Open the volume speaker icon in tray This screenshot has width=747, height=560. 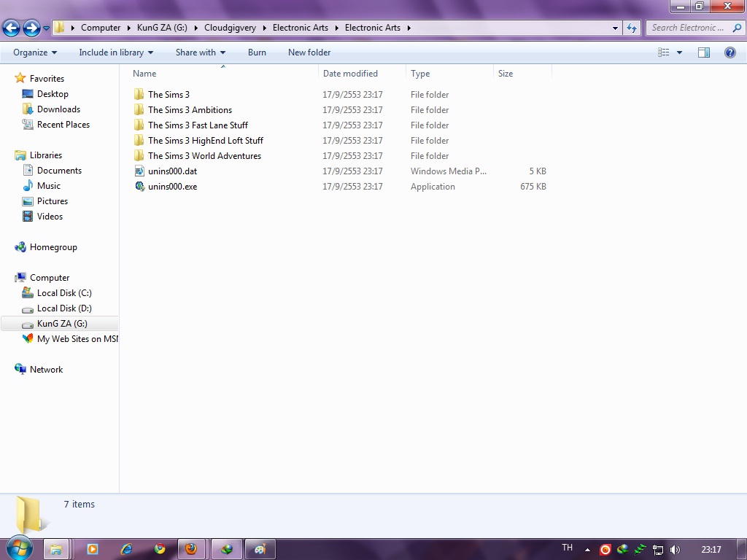(675, 550)
